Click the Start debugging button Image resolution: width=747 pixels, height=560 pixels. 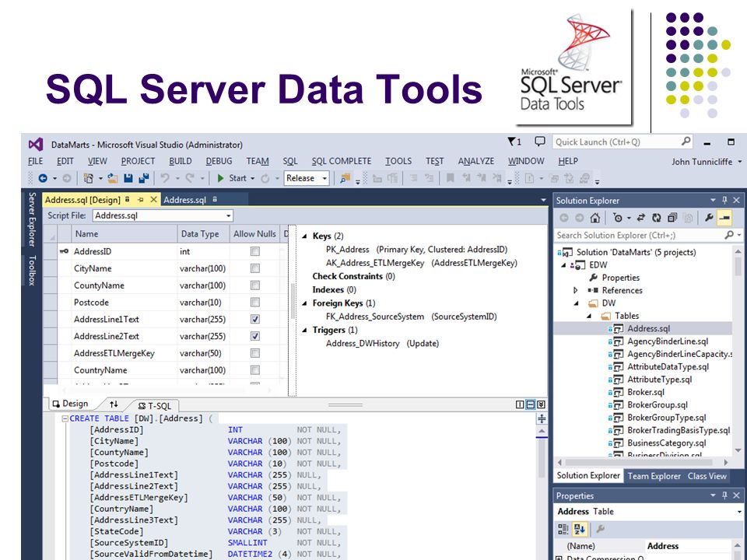click(x=232, y=178)
